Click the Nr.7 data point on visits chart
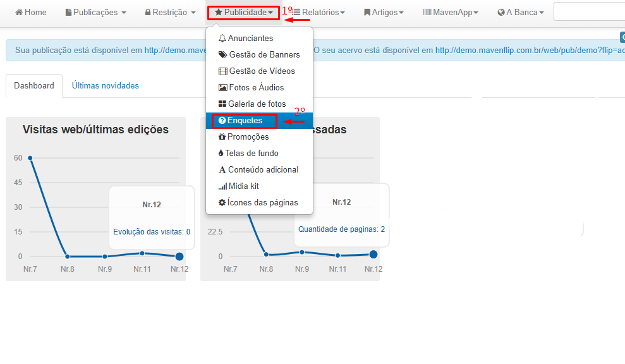The height and width of the screenshot is (364, 625). (30, 158)
